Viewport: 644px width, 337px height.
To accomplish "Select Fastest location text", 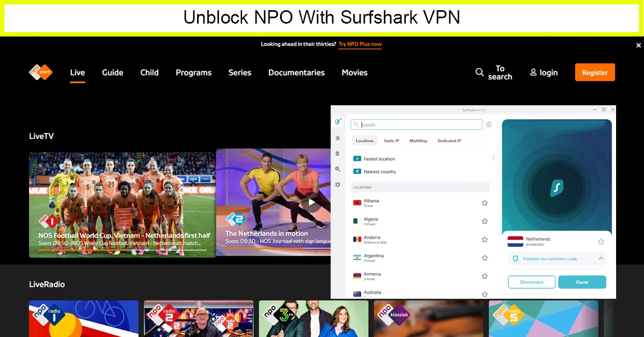I will click(x=379, y=159).
